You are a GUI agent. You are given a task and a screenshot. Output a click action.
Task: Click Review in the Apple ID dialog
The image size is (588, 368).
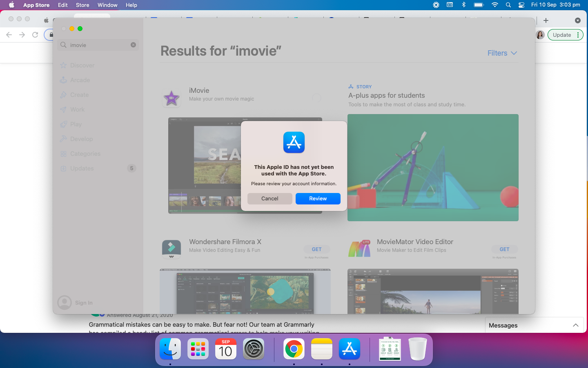(318, 199)
